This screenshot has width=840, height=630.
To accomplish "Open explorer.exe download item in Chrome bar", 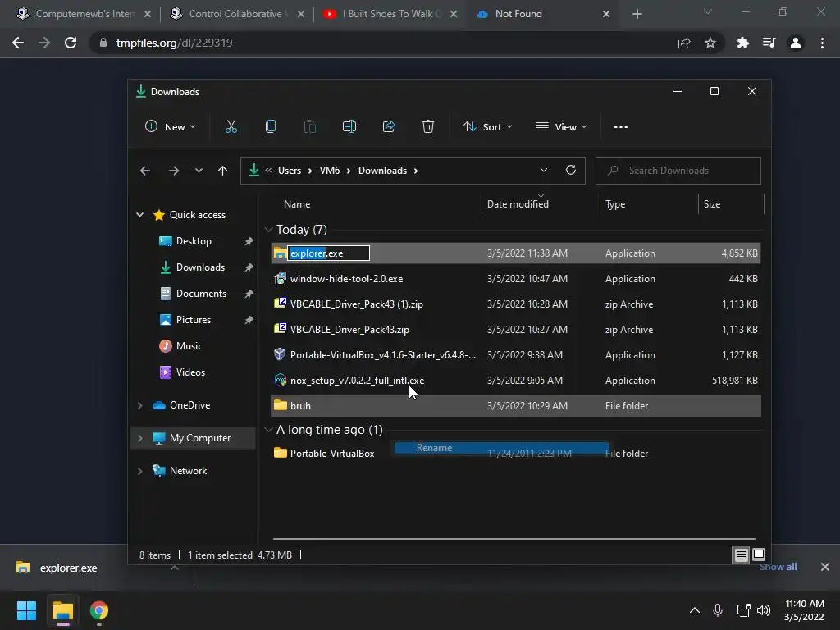I will point(68,568).
